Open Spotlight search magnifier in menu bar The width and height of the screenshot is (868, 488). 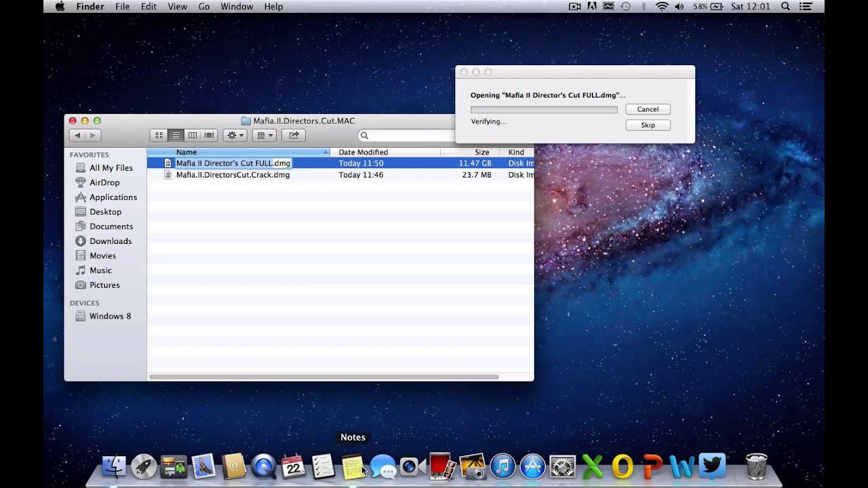[785, 6]
